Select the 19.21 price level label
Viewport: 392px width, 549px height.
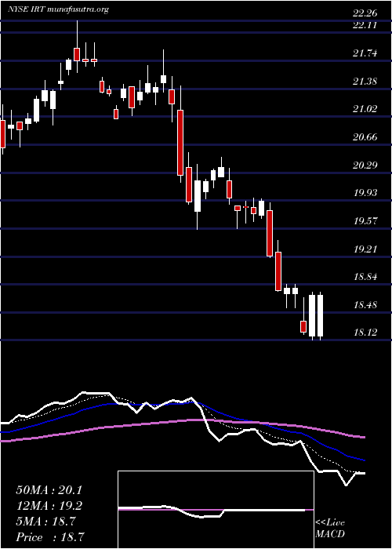[x=365, y=249]
